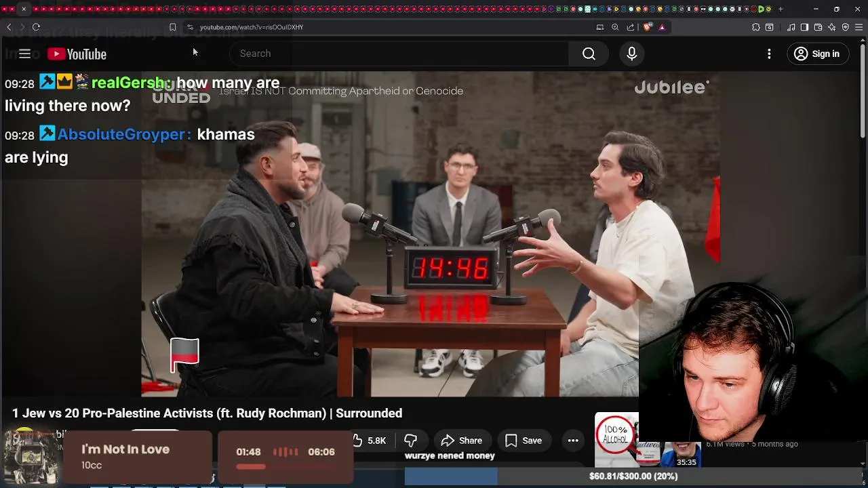
Task: Share this page using the share icon
Action: click(631, 27)
